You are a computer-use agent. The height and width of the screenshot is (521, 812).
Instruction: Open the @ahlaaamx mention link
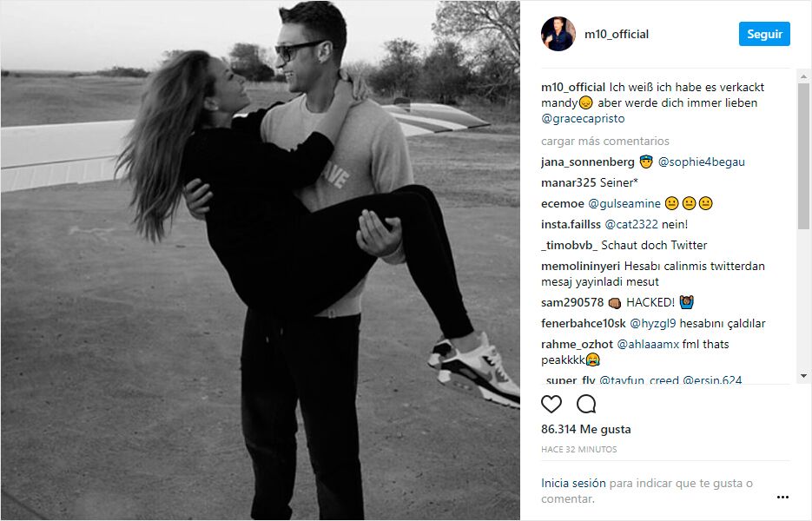pos(648,344)
